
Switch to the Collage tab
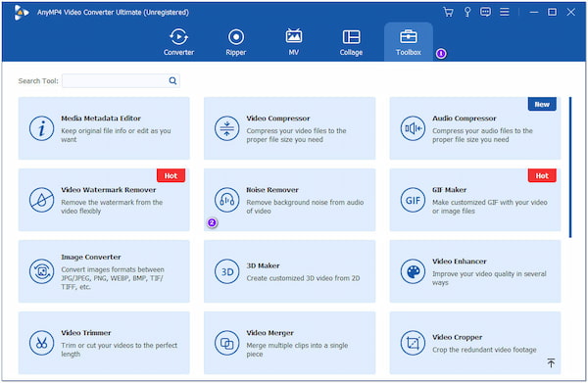click(x=351, y=42)
